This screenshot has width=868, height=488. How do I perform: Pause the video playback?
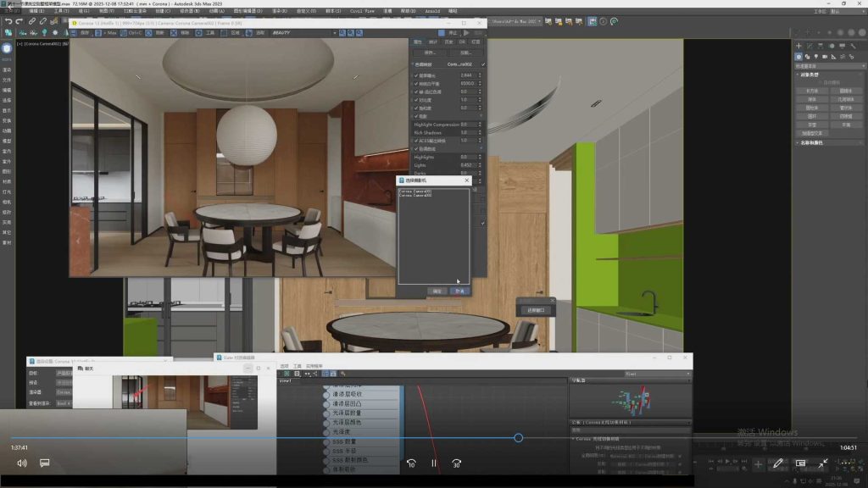434,463
